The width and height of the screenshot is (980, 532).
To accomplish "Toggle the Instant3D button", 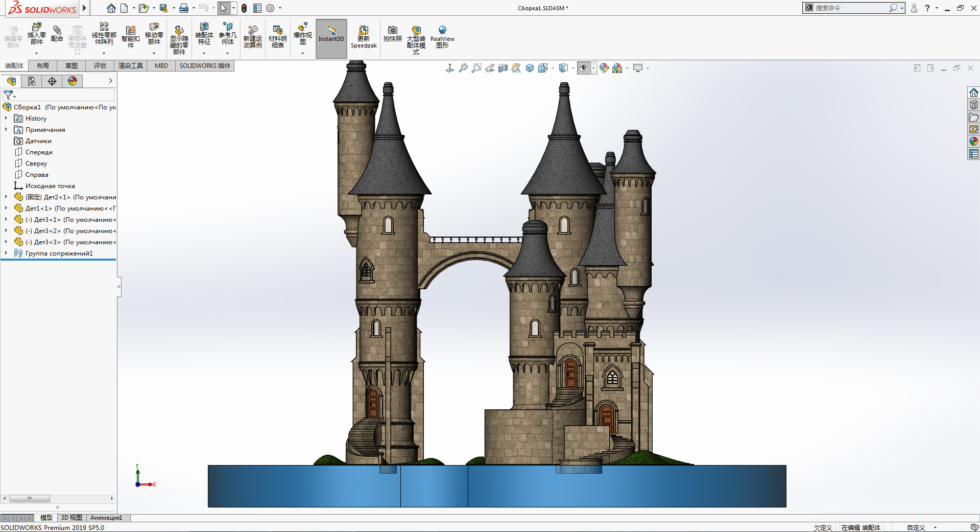I will pyautogui.click(x=331, y=38).
